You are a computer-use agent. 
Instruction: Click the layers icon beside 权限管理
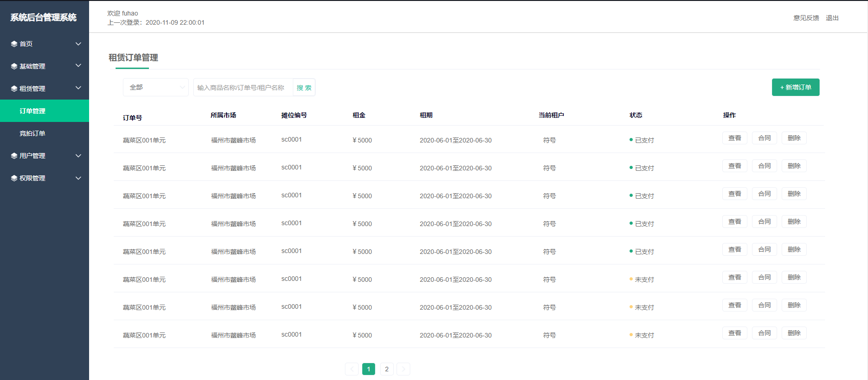point(14,178)
